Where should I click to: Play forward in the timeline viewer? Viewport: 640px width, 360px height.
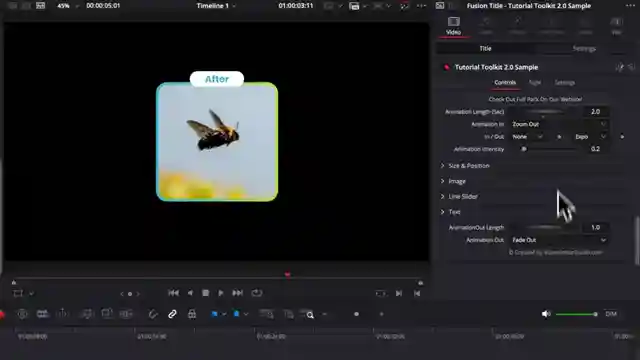[x=221, y=293]
